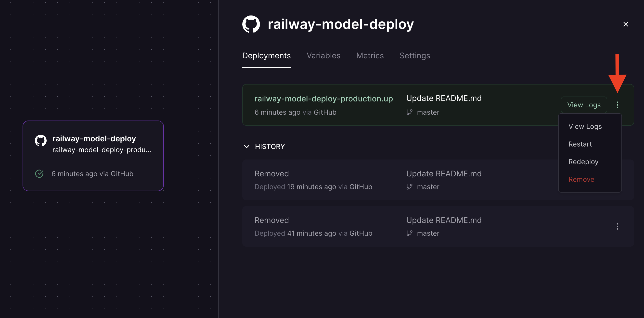
Task: Click 'Deployed 19 minutes ago via GitHub' text
Action: coord(313,187)
